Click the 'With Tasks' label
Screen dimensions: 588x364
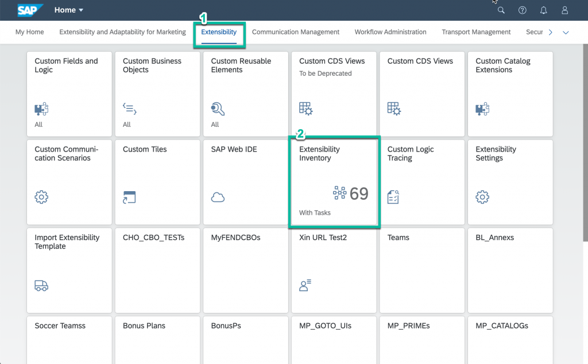pos(315,213)
